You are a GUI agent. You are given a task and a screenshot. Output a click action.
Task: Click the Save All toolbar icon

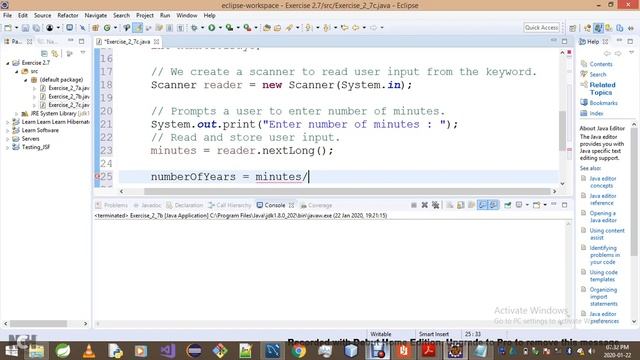36,28
